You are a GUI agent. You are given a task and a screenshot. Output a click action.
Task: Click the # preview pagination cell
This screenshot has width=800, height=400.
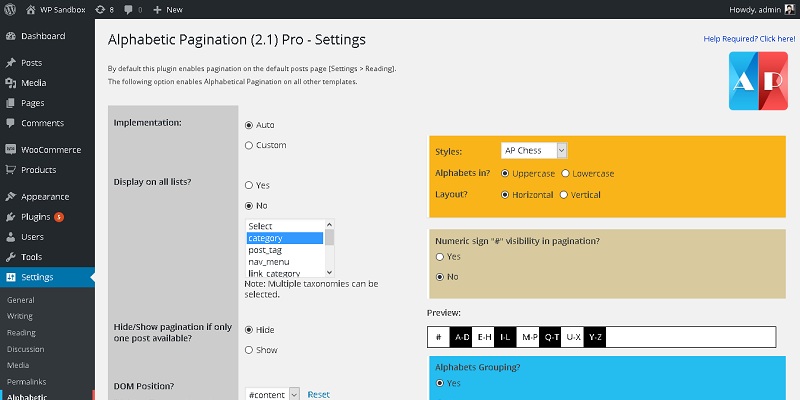tap(439, 337)
